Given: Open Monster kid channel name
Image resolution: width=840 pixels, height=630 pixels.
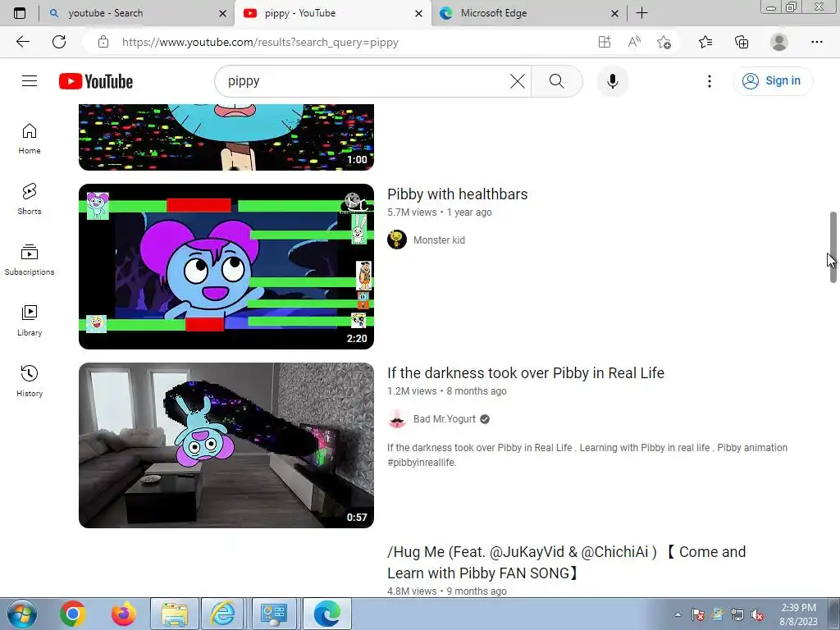Looking at the screenshot, I should click(x=440, y=240).
